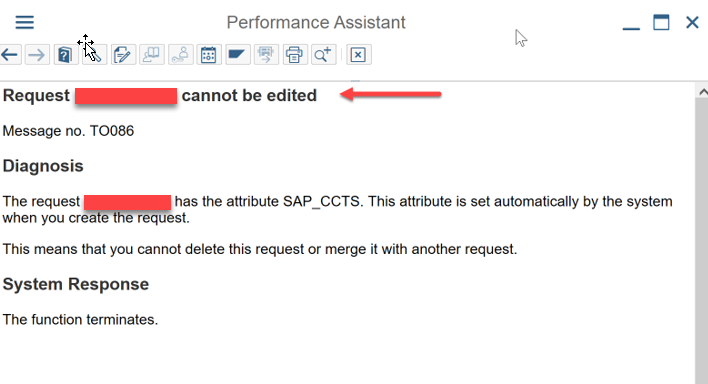The width and height of the screenshot is (708, 384).
Task: Minimize the Performance Assistant window
Action: [x=631, y=27]
